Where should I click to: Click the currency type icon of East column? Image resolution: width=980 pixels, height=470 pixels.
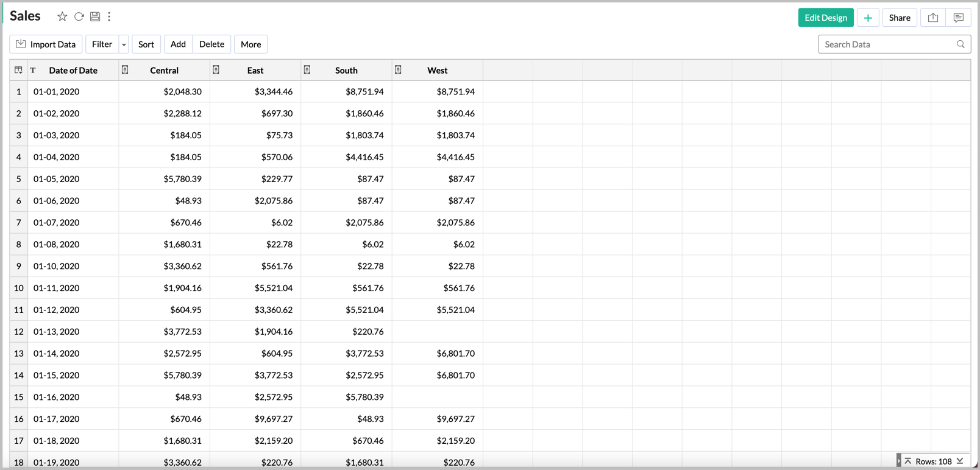(216, 70)
